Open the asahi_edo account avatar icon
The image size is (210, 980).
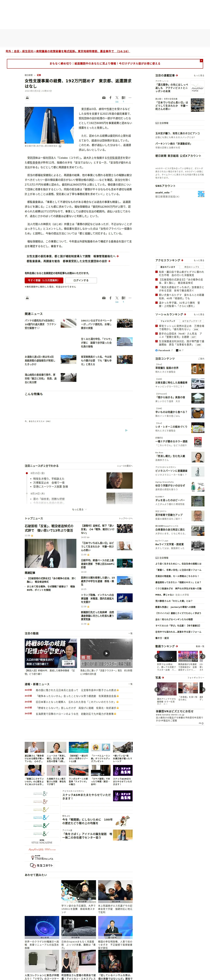(x=201, y=194)
